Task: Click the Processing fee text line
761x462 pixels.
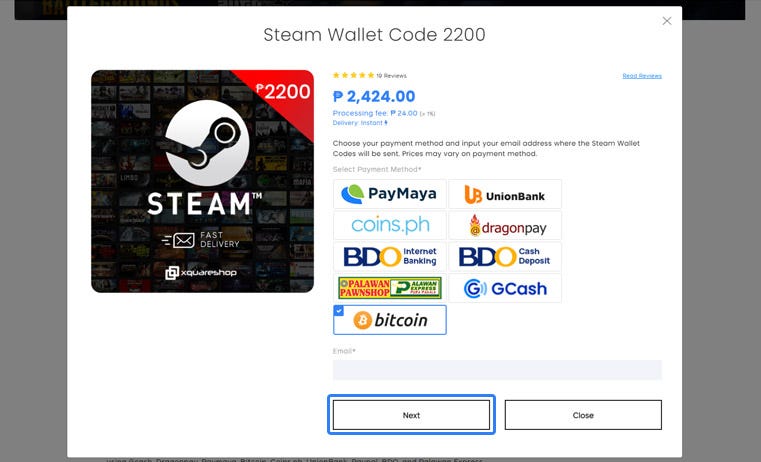Action: [383, 113]
